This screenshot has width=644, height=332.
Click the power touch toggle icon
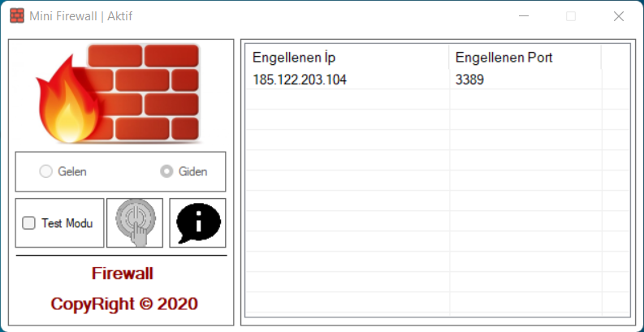point(135,223)
